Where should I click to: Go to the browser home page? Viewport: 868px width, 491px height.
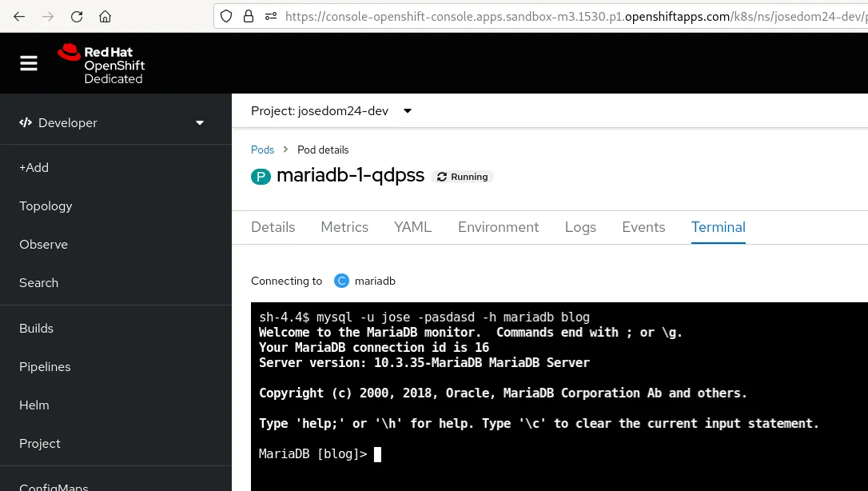pos(106,16)
